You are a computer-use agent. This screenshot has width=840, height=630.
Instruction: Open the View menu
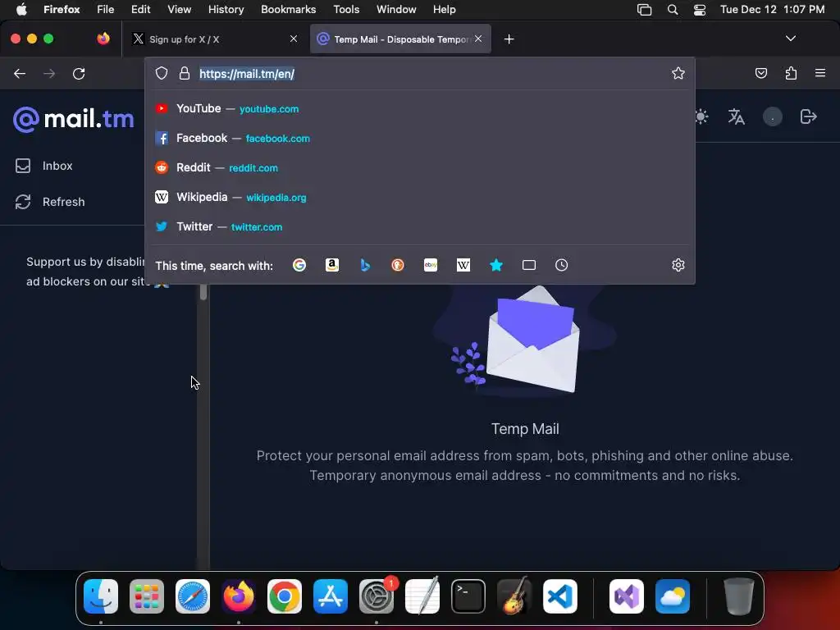tap(179, 9)
